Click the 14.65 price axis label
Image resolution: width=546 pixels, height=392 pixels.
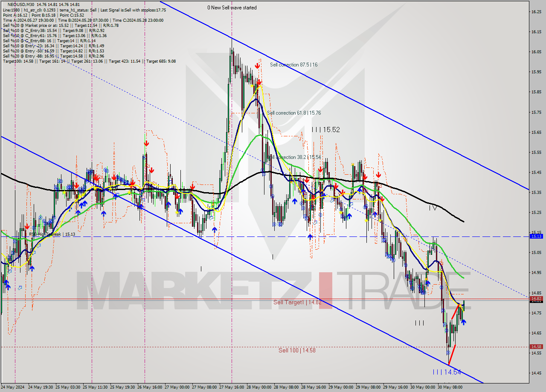[x=536, y=333]
